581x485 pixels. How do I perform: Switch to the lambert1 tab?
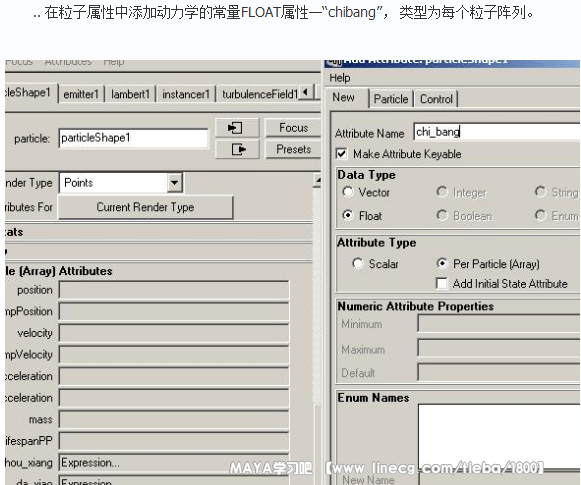click(x=130, y=94)
